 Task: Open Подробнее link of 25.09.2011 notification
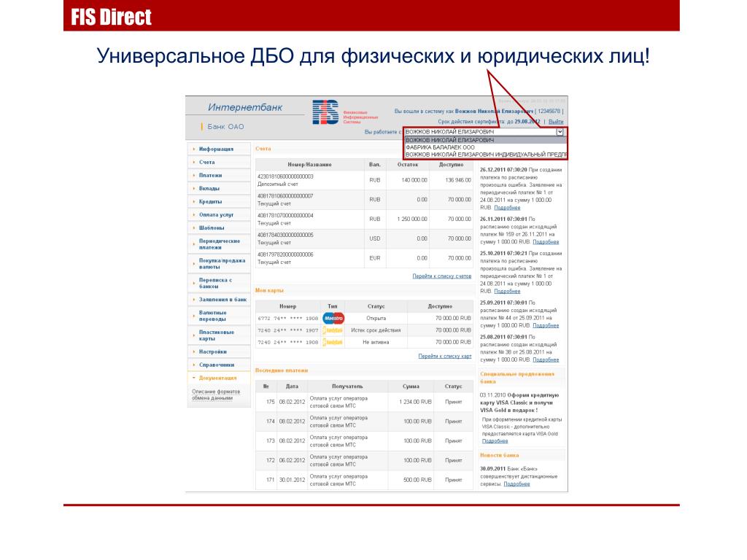point(546,326)
